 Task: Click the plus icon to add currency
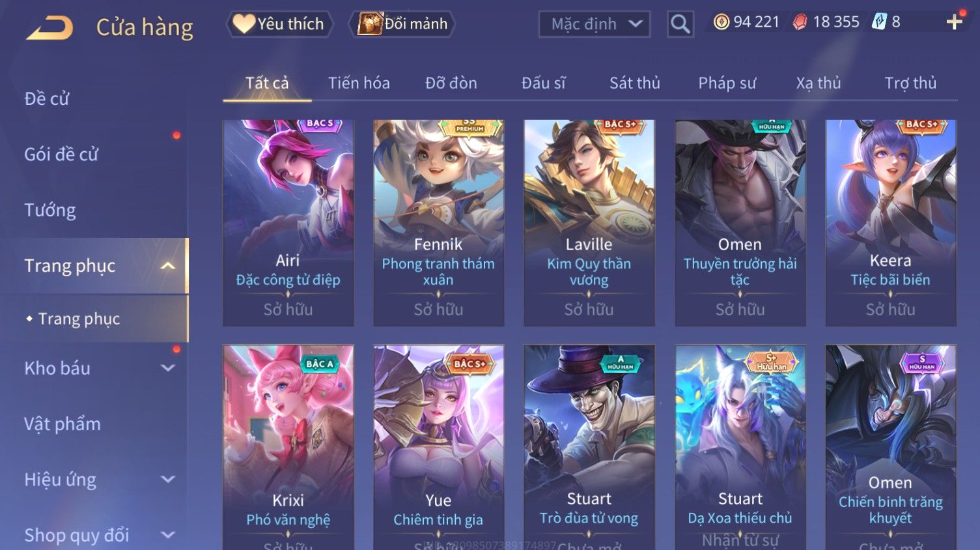[954, 22]
